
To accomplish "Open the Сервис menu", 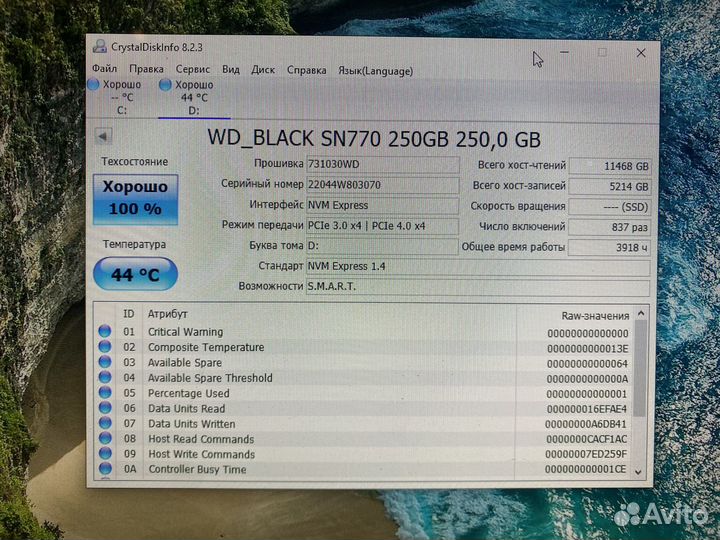I will pos(193,69).
